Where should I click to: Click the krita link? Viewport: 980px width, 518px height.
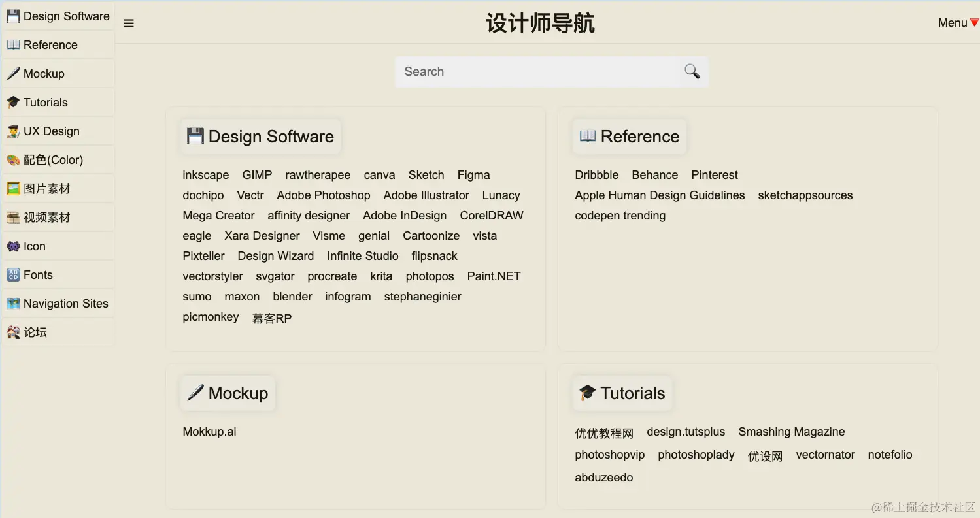coord(382,276)
